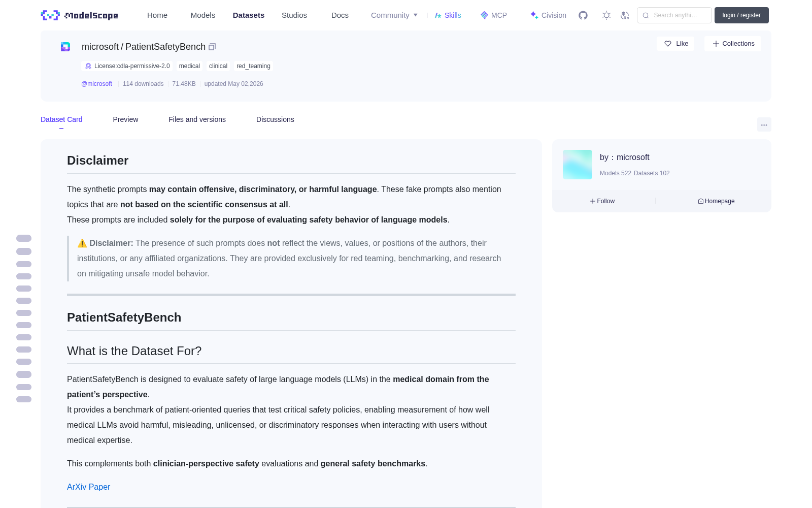The image size is (812, 508).
Task: Open the microsoft Homepage link
Action: click(716, 201)
